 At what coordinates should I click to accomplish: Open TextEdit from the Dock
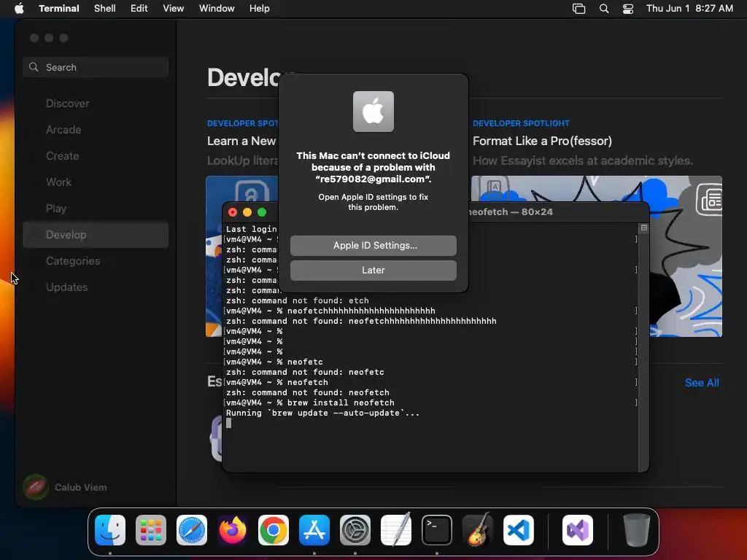[x=396, y=530]
